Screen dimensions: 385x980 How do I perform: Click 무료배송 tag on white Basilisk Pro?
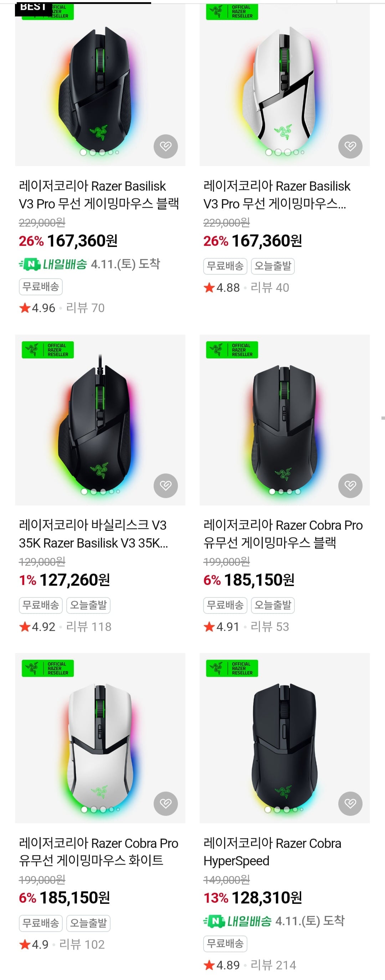(225, 266)
